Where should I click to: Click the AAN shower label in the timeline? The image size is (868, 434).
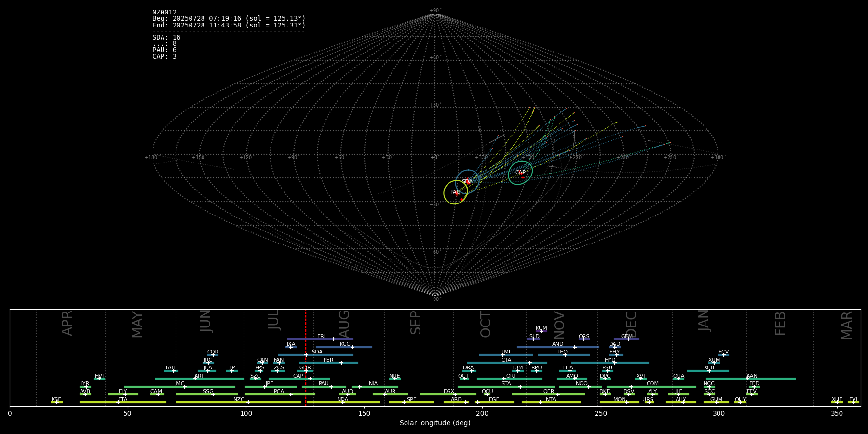coord(752,376)
